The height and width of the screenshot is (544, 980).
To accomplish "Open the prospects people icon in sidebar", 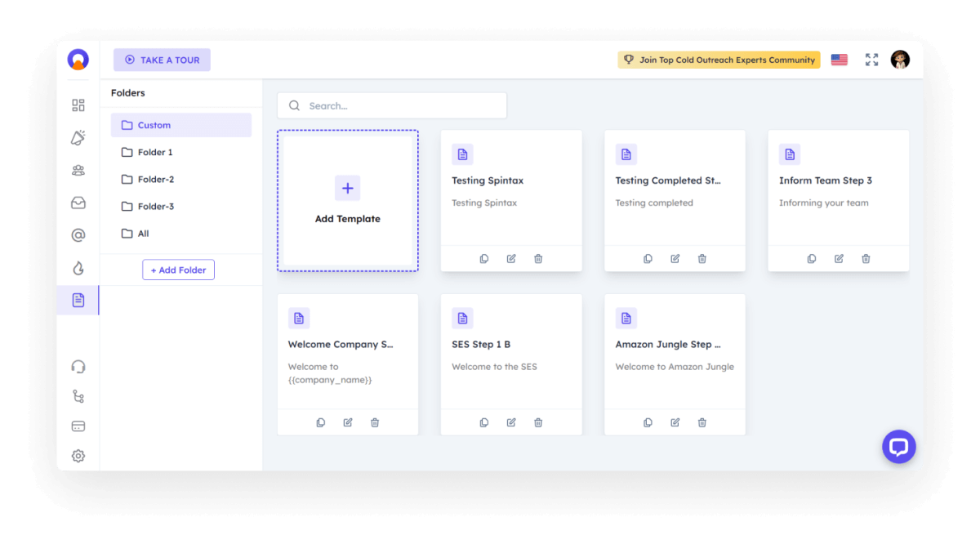I will [x=78, y=171].
